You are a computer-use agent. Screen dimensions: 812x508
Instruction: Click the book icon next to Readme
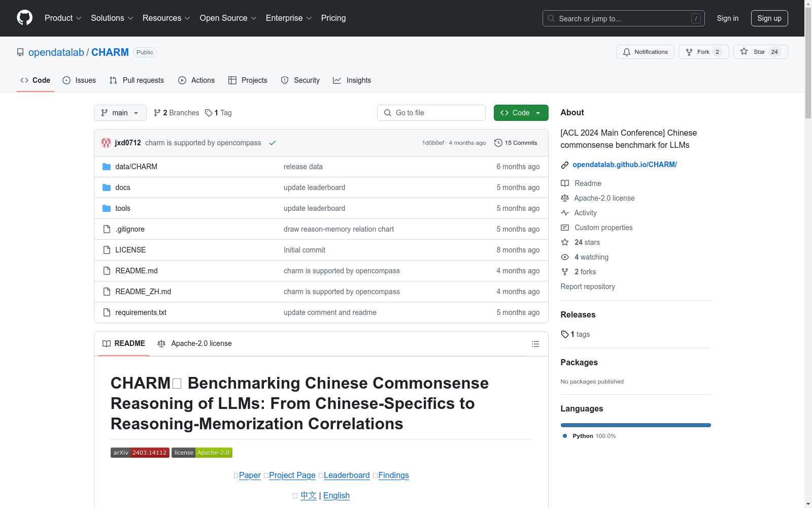tap(565, 183)
